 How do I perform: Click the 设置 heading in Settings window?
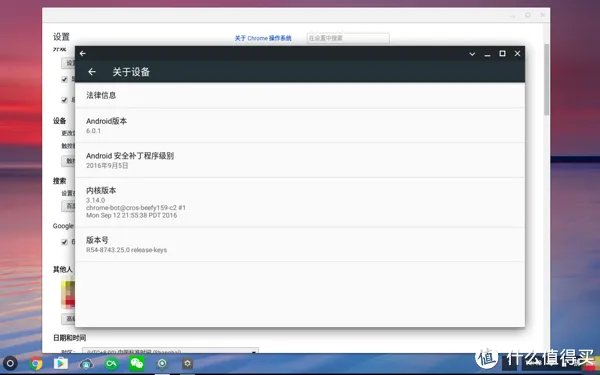(x=61, y=37)
